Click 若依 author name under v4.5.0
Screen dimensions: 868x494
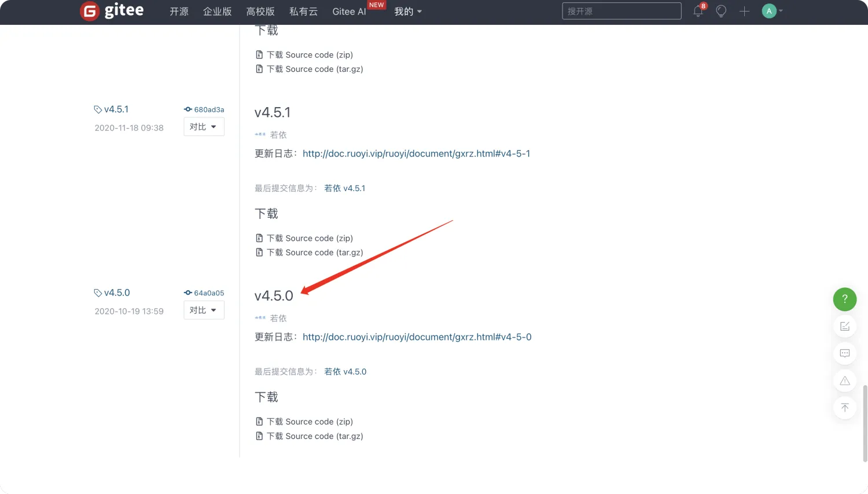[x=278, y=319]
